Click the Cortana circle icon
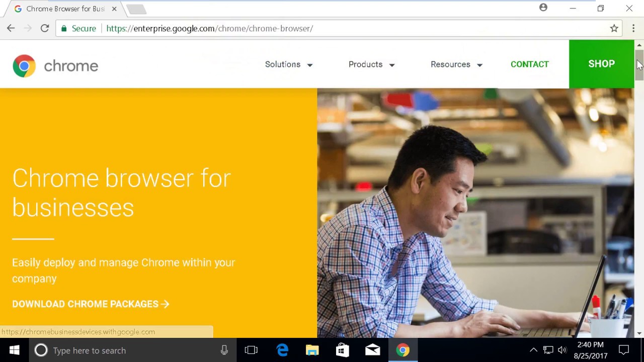The image size is (644, 362). [x=41, y=350]
